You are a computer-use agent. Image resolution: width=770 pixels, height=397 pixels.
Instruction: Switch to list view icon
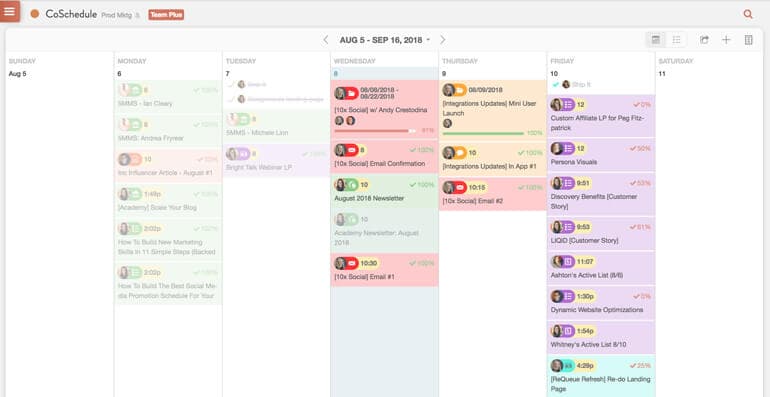tap(676, 40)
